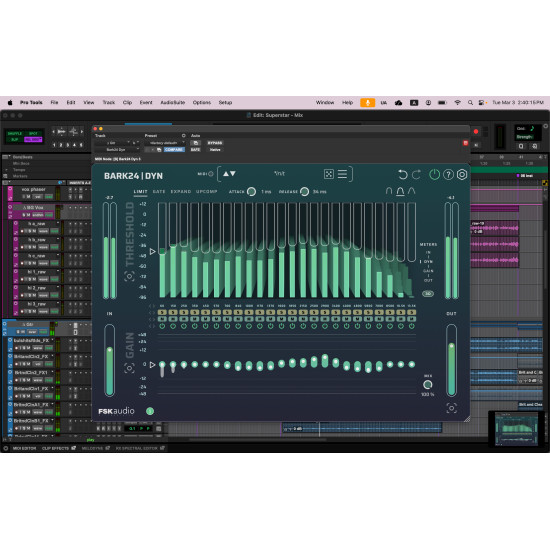This screenshot has width=550, height=550.
Task: Click the threshold arrow marker
Action: 153,251
